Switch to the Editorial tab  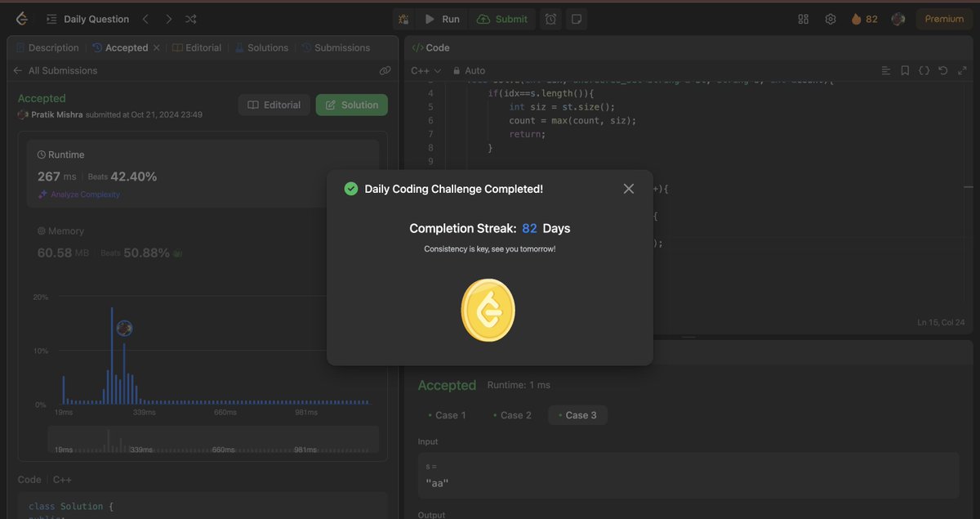pyautogui.click(x=197, y=47)
